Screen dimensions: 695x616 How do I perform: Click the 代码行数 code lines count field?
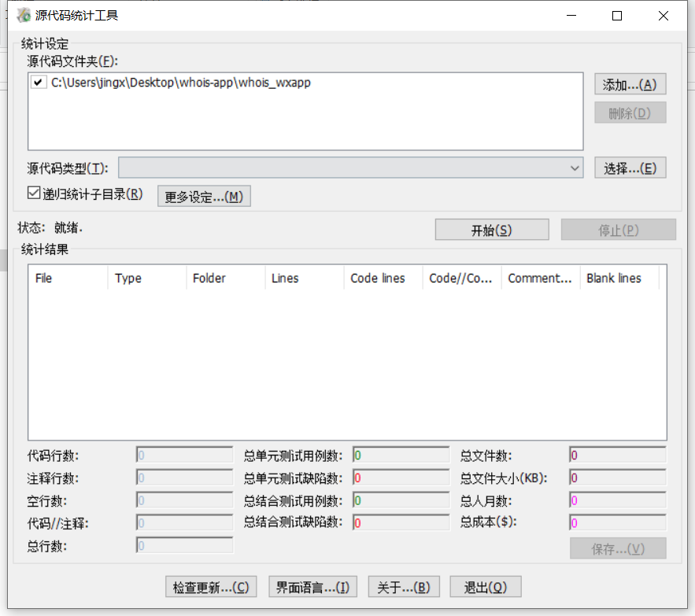tap(183, 455)
